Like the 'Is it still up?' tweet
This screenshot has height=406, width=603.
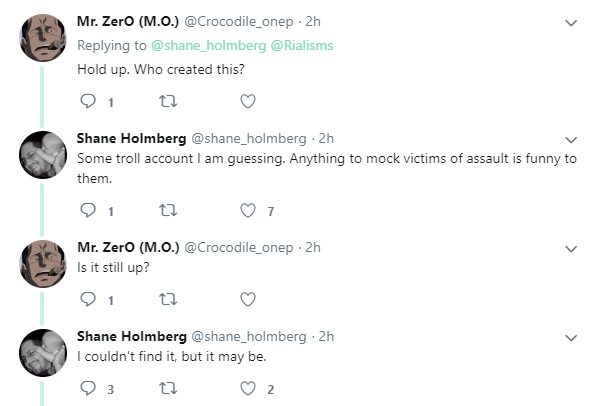[x=248, y=299]
